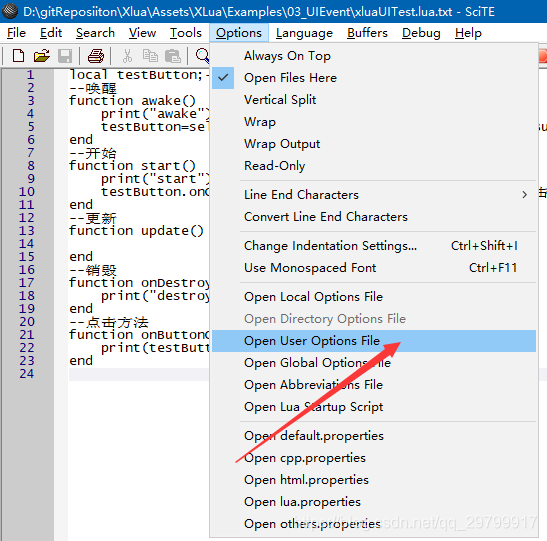Screen dimensions: 547x541
Task: Click the Paste clipboard icon
Action: (173, 56)
